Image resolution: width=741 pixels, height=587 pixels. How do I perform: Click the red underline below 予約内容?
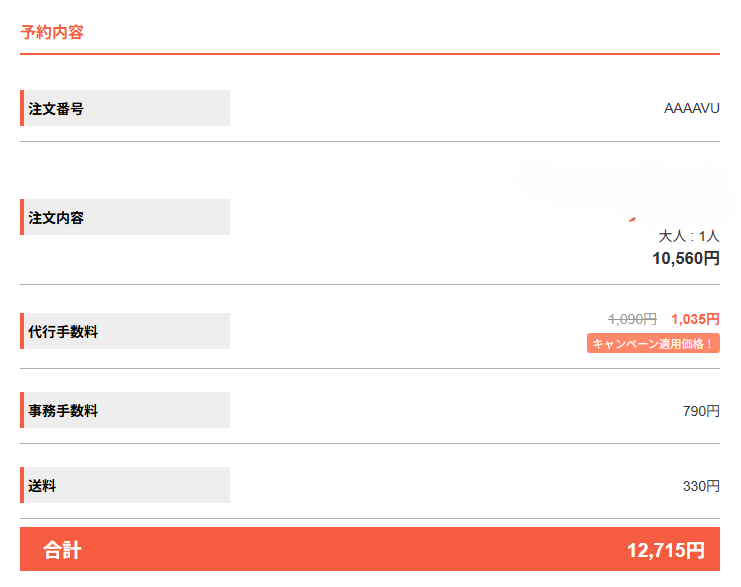[370, 54]
